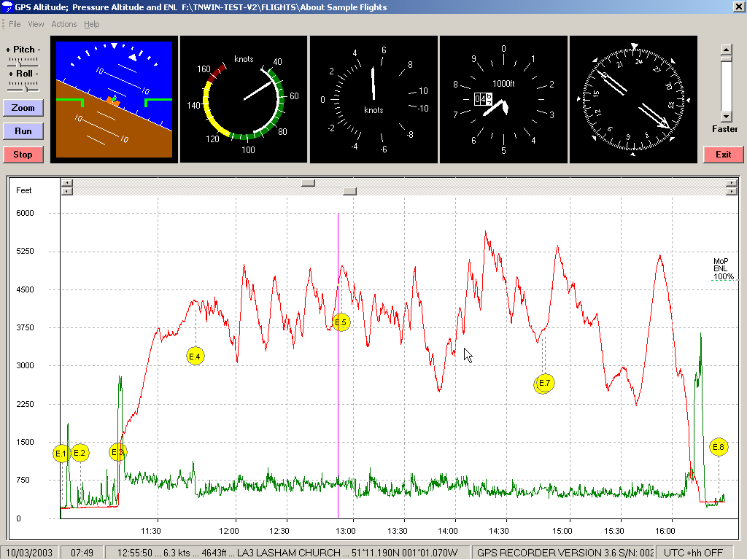Click the E.7 yellow event marker
Screen dimensions: 747x560
[x=544, y=384]
